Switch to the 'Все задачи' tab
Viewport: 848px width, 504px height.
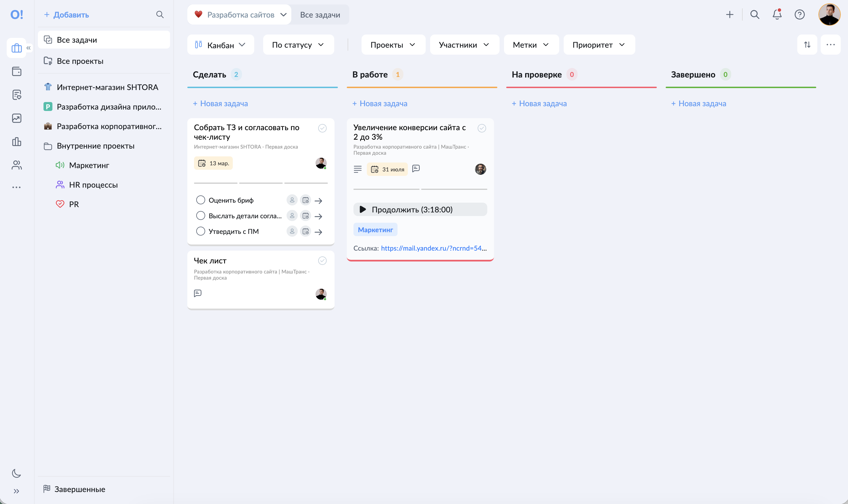click(x=319, y=14)
